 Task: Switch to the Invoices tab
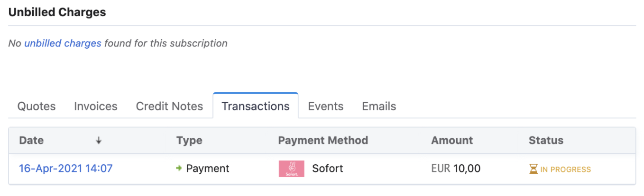pos(95,106)
